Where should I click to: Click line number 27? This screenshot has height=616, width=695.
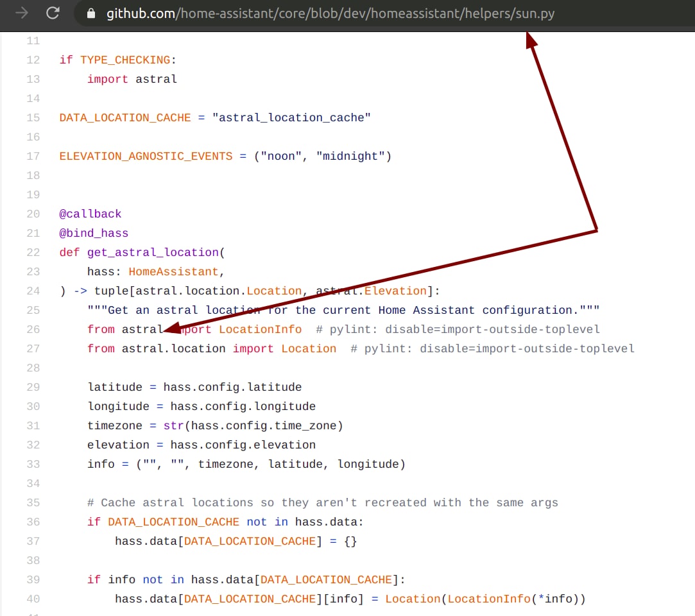tap(33, 349)
